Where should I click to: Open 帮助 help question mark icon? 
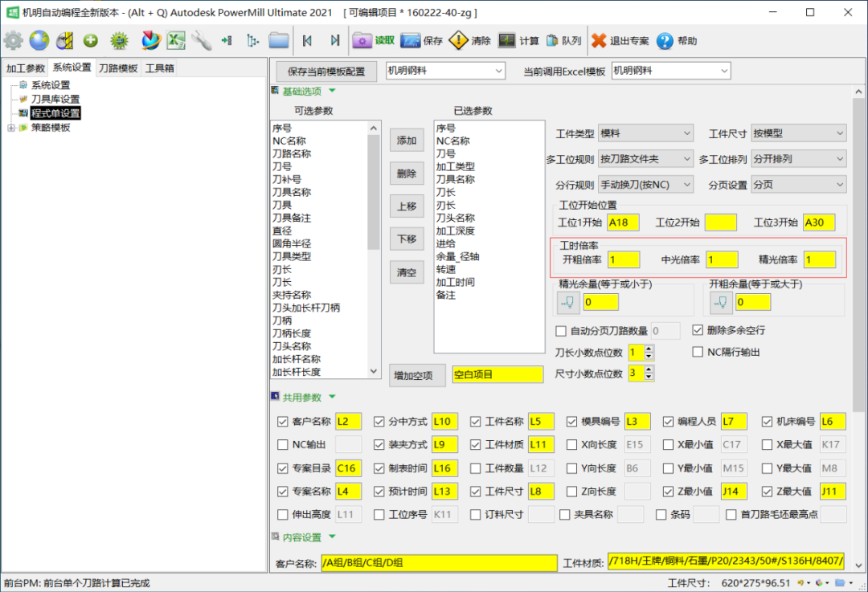coord(665,40)
